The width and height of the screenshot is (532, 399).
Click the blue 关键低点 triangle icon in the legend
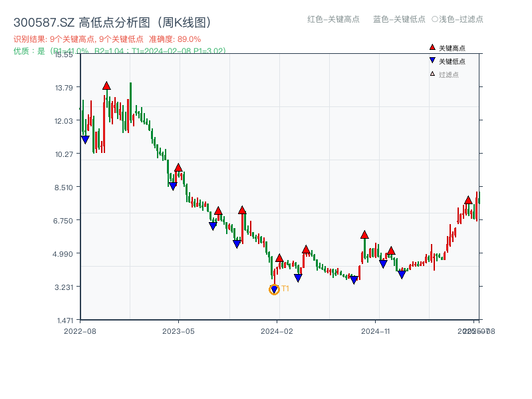point(432,60)
